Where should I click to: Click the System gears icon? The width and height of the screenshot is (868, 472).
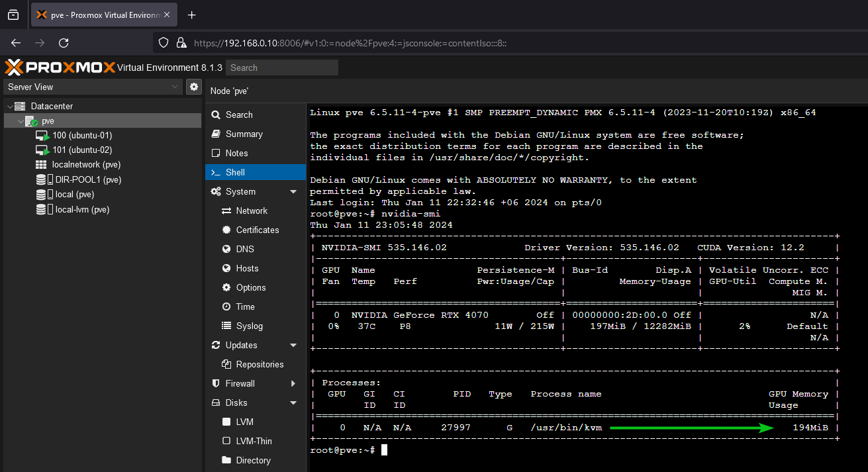(216, 191)
